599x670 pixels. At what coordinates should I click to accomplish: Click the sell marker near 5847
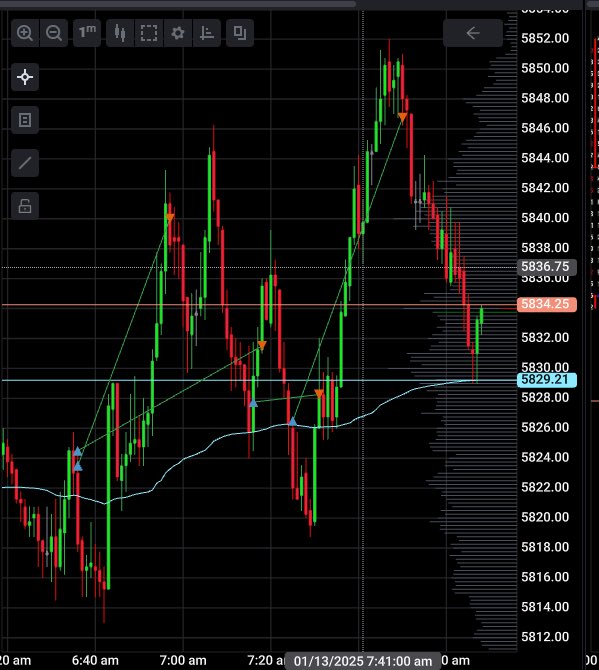[x=402, y=117]
